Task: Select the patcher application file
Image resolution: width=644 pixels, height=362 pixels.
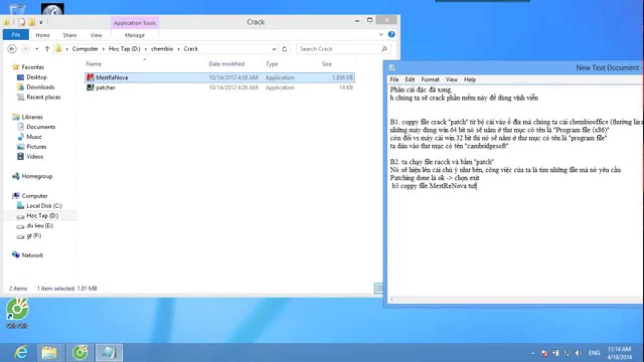Action: (220, 87)
